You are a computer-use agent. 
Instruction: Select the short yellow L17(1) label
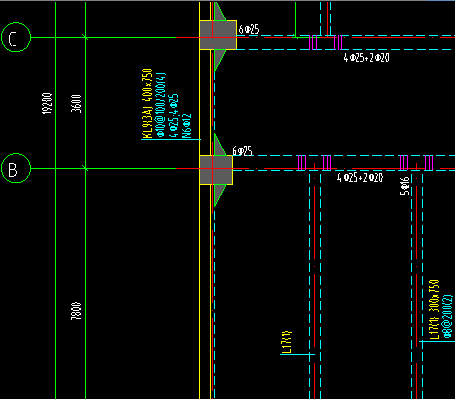pos(287,342)
